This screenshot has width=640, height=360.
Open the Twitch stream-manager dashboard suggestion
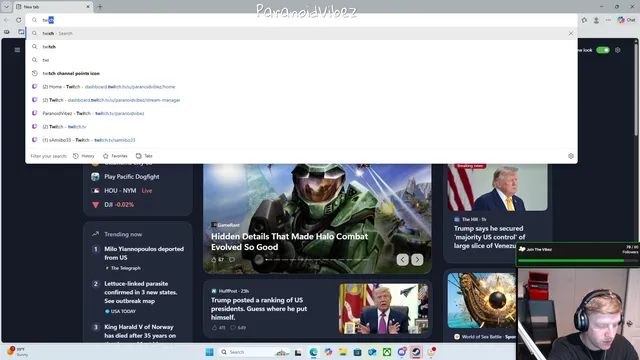301,100
